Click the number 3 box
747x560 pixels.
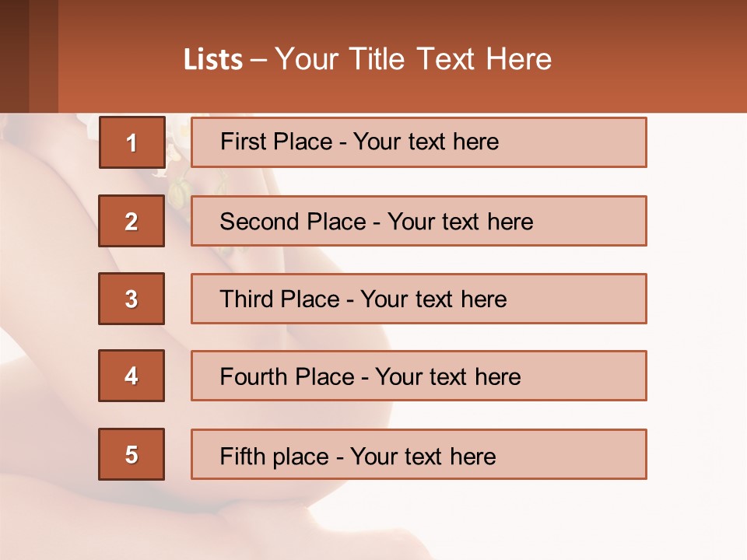132,299
